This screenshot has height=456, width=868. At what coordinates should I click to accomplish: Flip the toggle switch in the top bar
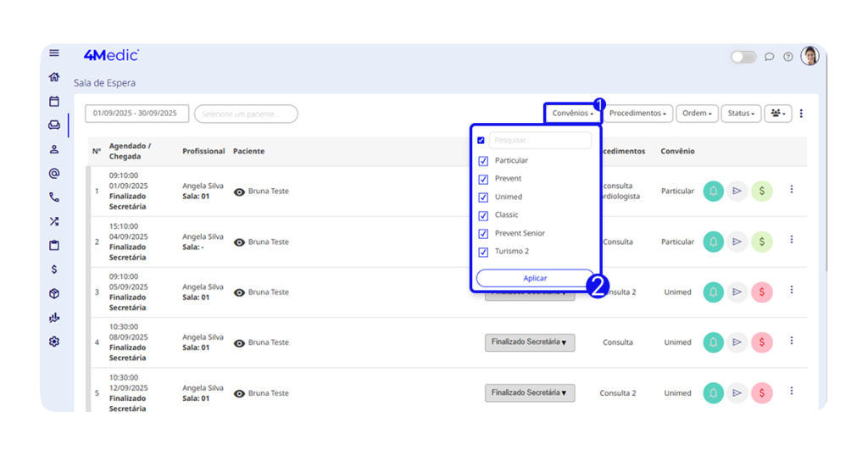[743, 57]
